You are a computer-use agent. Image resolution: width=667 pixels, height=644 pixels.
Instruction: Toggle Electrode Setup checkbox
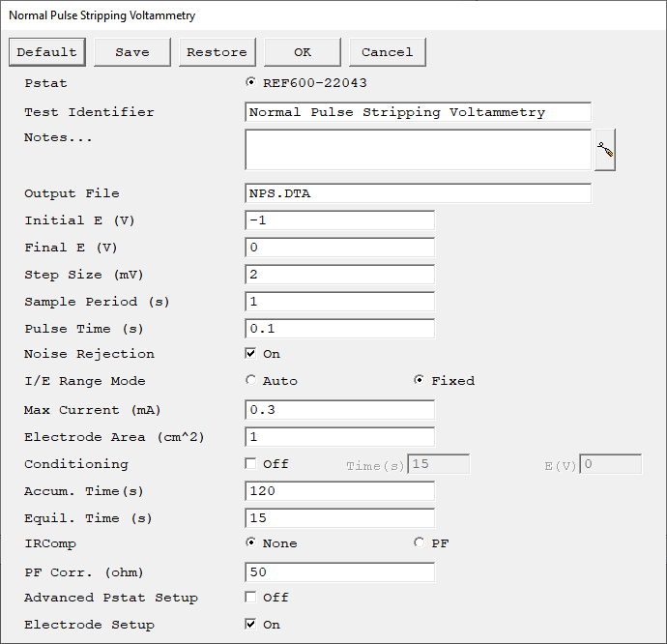(x=250, y=624)
